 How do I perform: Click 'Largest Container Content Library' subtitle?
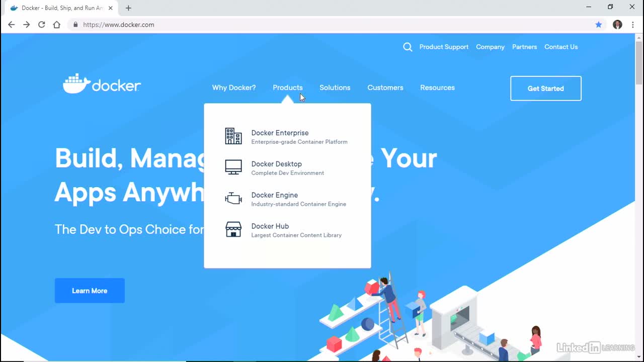point(296,235)
